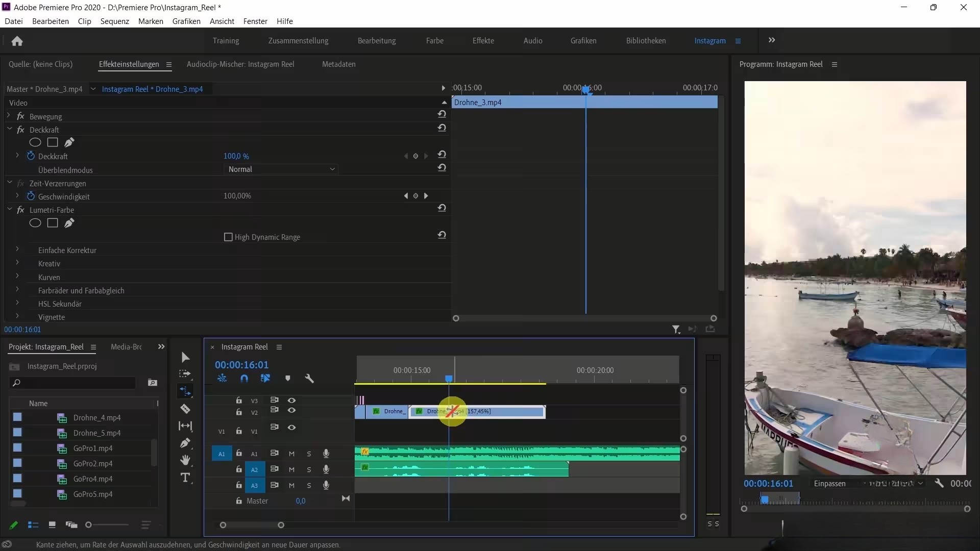This screenshot has height=551, width=980.
Task: Open the timeline wrench display settings
Action: (309, 379)
